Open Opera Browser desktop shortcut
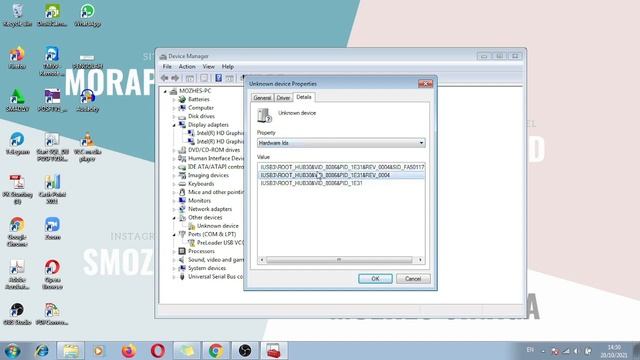This screenshot has height=360, width=640. pos(52,275)
